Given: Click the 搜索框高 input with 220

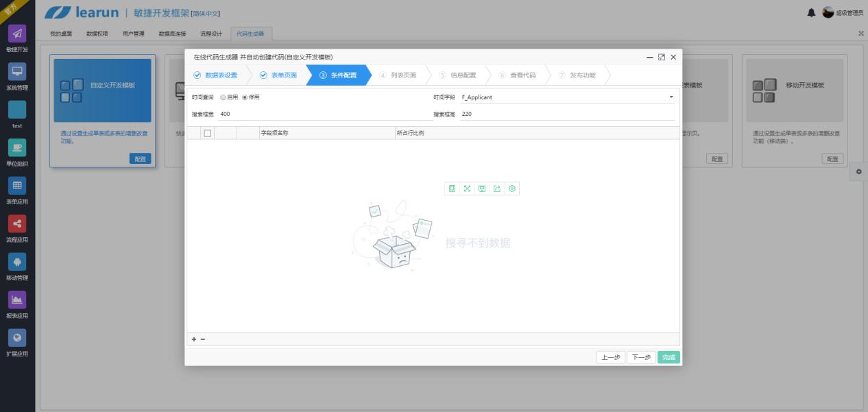Looking at the screenshot, I should pyautogui.click(x=568, y=114).
